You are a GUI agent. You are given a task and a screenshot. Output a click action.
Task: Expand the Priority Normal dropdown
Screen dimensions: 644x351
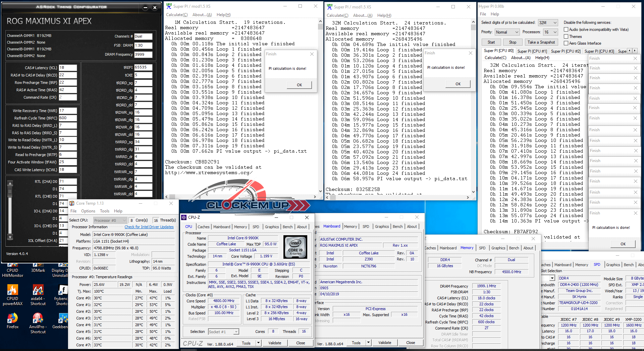507,32
